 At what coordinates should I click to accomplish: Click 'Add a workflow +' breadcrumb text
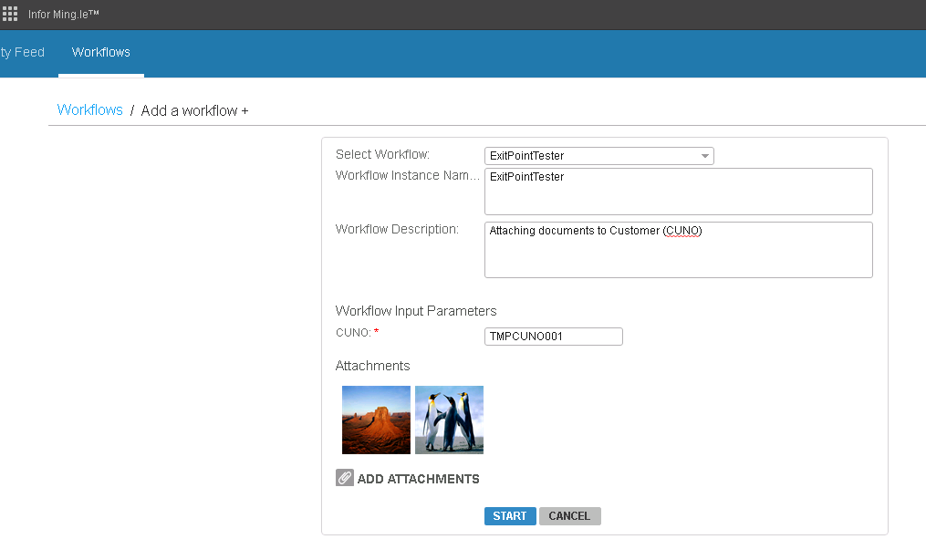coord(194,111)
